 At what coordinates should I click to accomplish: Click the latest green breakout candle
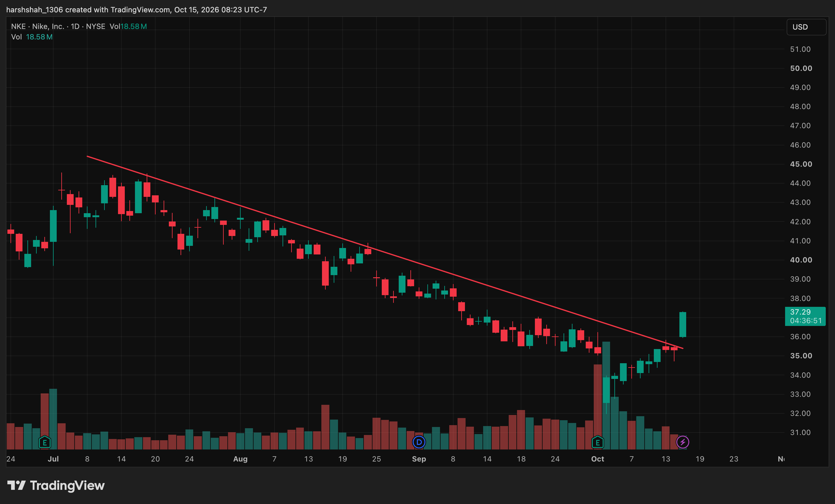coord(682,325)
